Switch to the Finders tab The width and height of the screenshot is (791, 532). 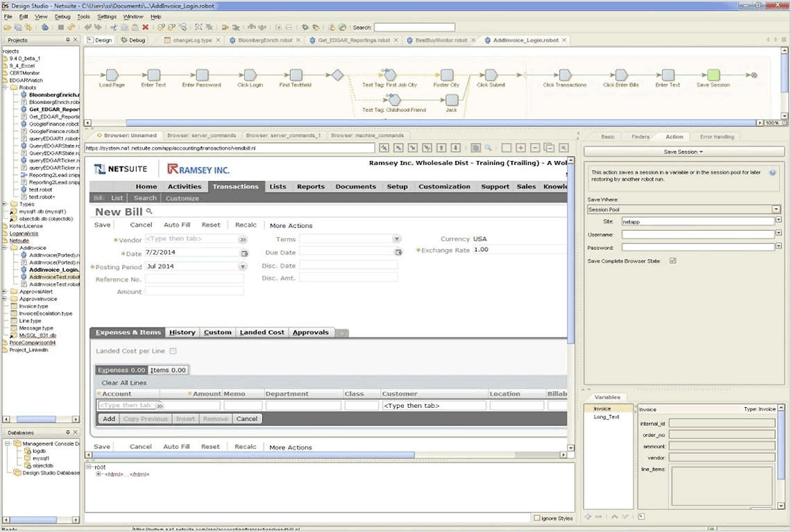[x=640, y=137]
